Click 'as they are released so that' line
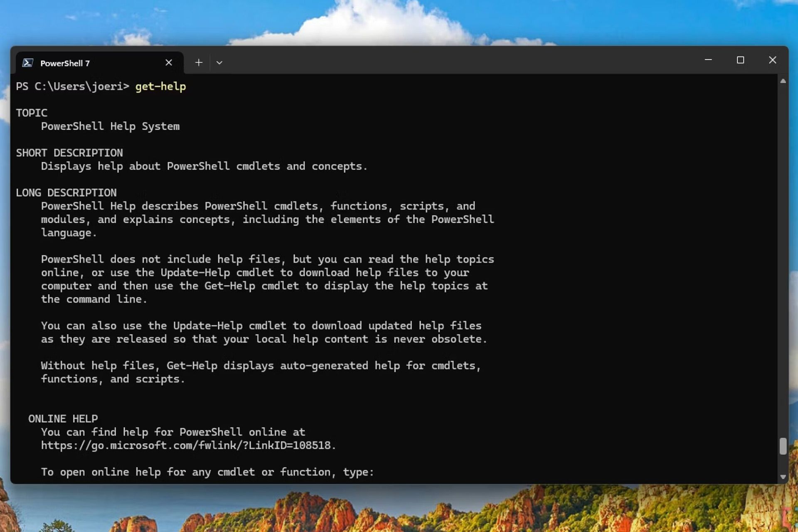This screenshot has width=798, height=532. [264, 339]
